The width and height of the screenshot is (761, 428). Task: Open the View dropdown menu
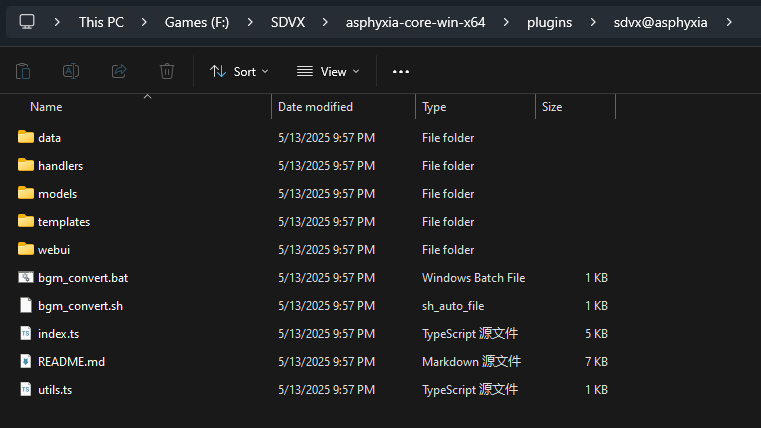(x=328, y=71)
